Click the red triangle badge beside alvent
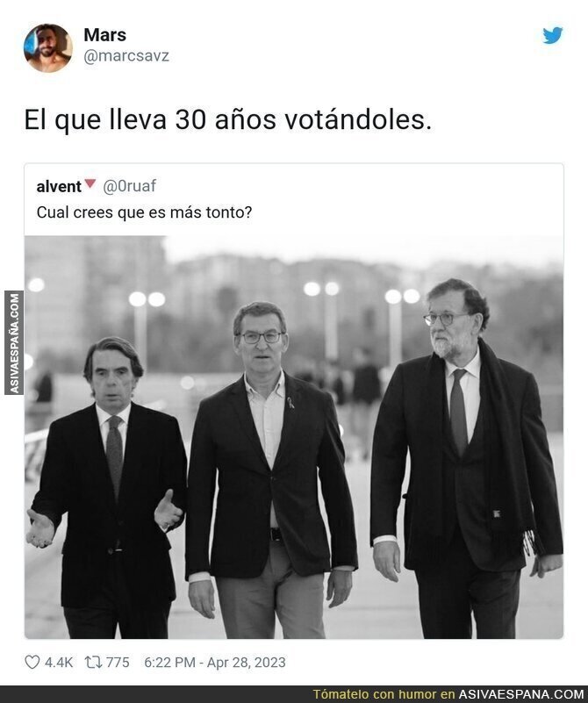Viewport: 588px width, 703px height. 90,183
